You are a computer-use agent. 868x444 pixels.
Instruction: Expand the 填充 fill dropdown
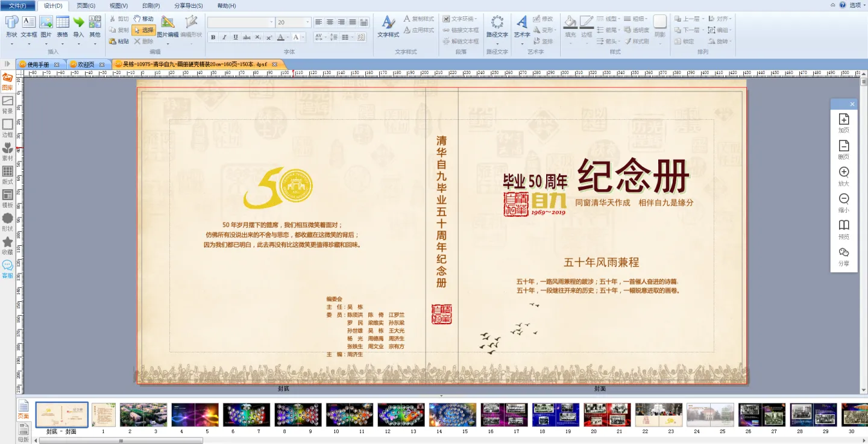click(x=571, y=42)
